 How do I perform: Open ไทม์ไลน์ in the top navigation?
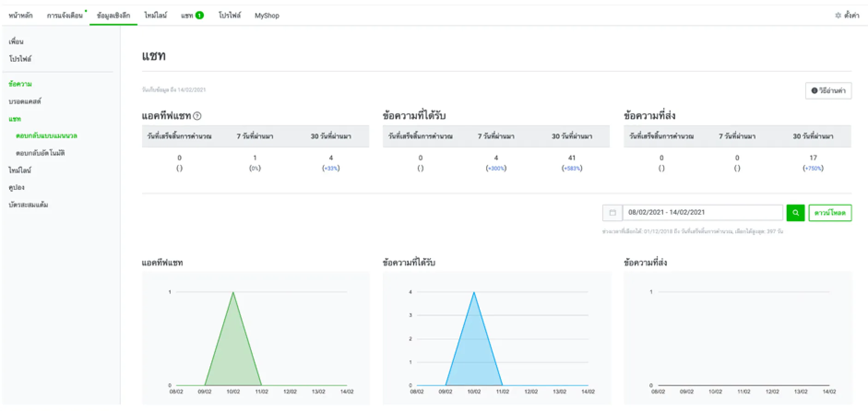point(156,15)
